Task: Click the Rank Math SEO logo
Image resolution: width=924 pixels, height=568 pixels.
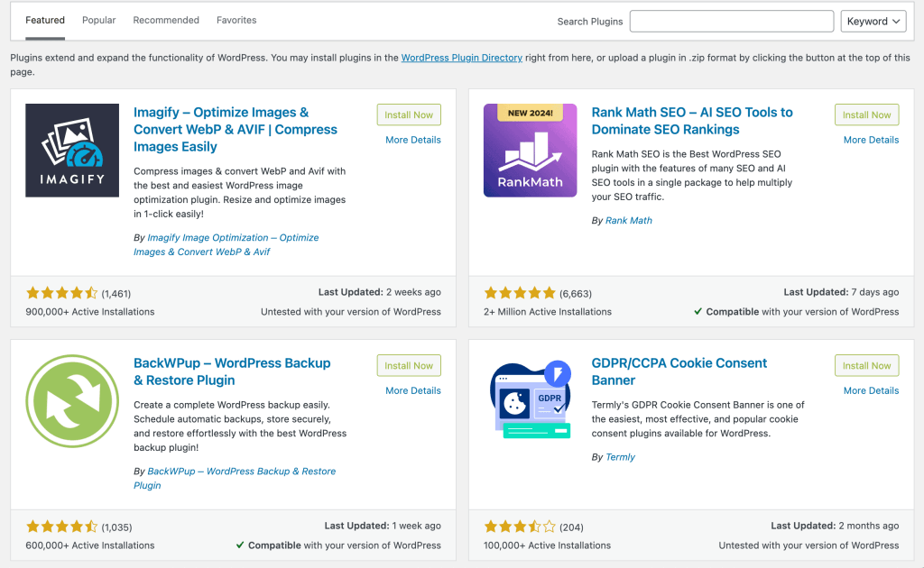Action: pyautogui.click(x=531, y=150)
